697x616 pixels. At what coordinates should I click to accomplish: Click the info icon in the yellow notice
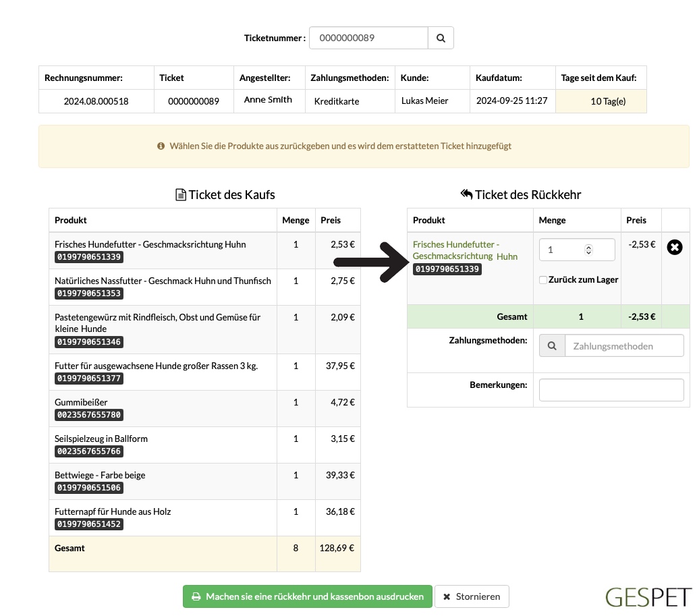coord(161,146)
